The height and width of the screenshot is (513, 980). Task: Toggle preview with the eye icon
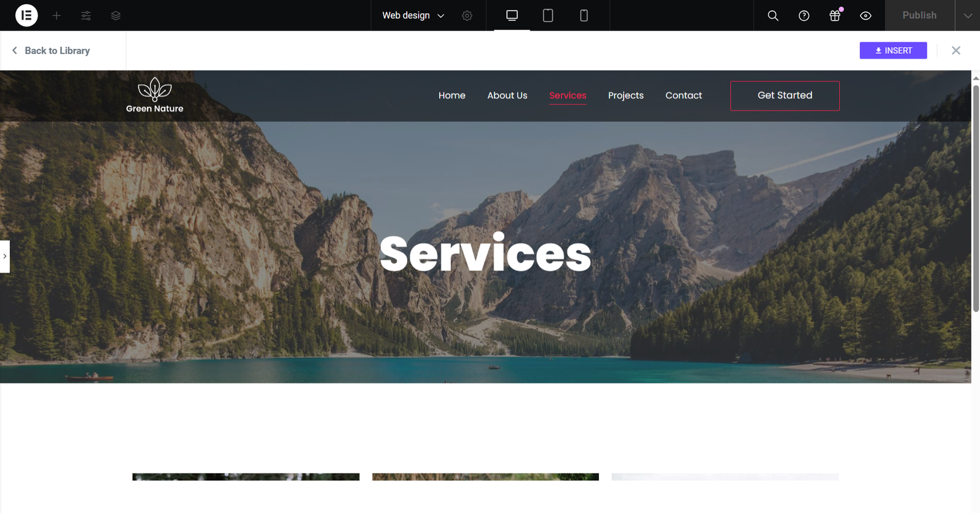865,15
